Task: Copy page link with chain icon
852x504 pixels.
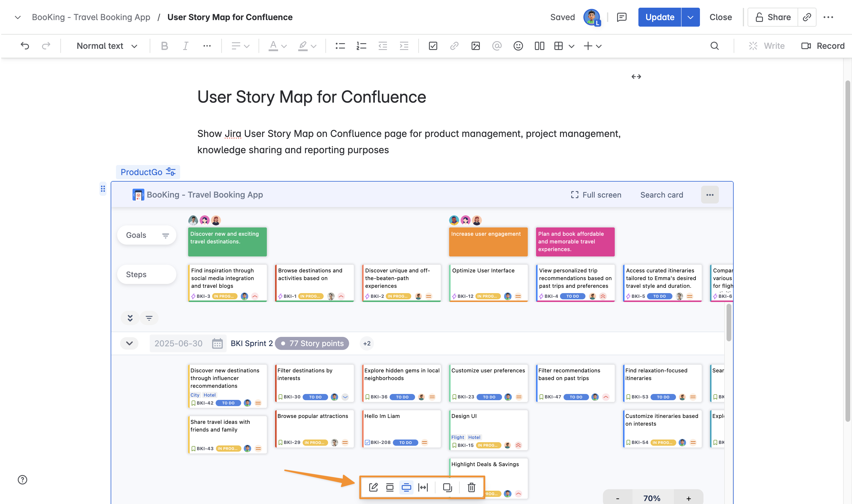Action: coord(807,17)
